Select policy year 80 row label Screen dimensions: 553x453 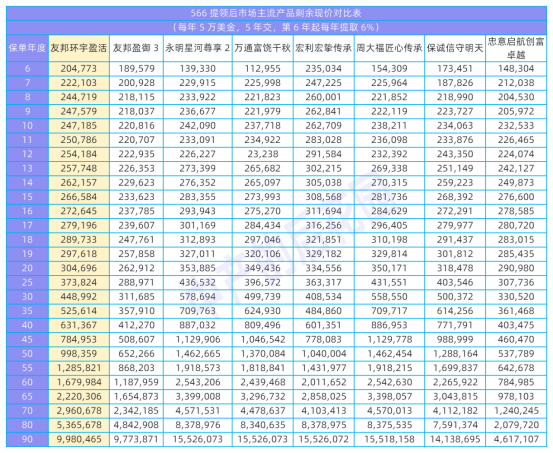[28, 425]
